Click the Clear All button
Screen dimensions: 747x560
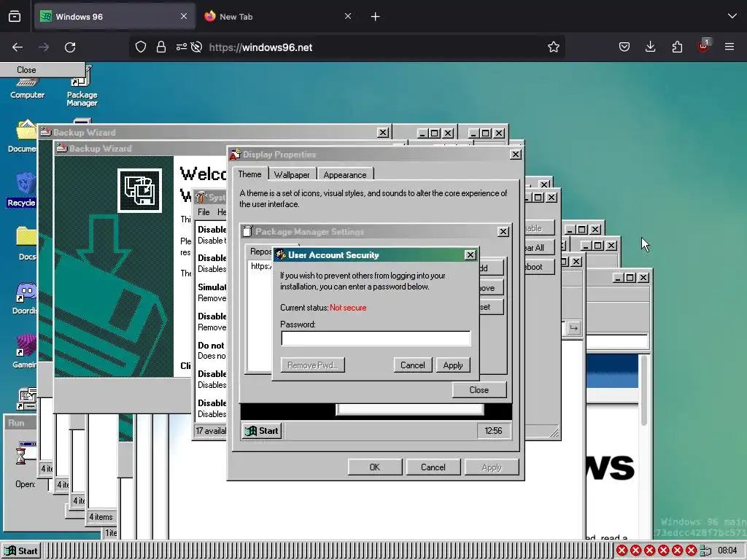pyautogui.click(x=539, y=248)
